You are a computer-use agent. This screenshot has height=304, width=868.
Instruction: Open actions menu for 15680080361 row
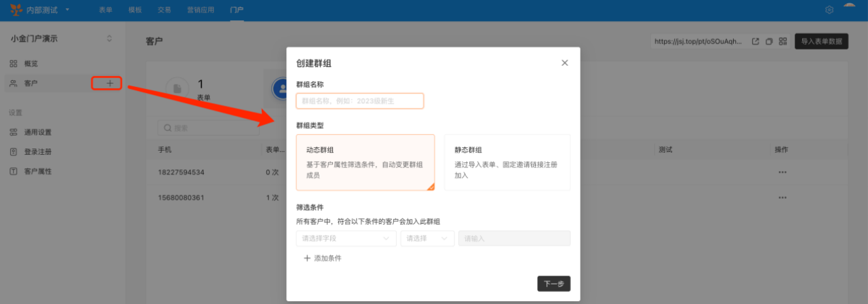pos(783,197)
